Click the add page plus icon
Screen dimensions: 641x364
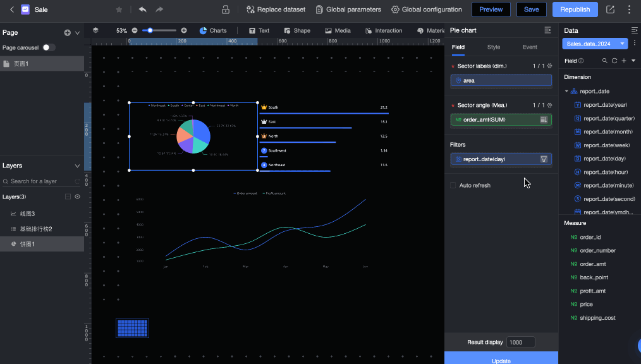pyautogui.click(x=67, y=32)
